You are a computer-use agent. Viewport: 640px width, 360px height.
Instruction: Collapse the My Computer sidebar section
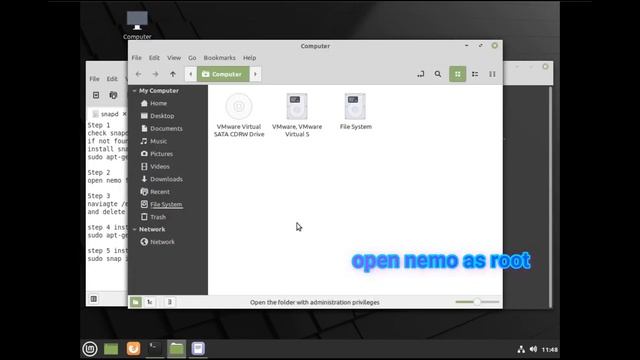coord(134,91)
